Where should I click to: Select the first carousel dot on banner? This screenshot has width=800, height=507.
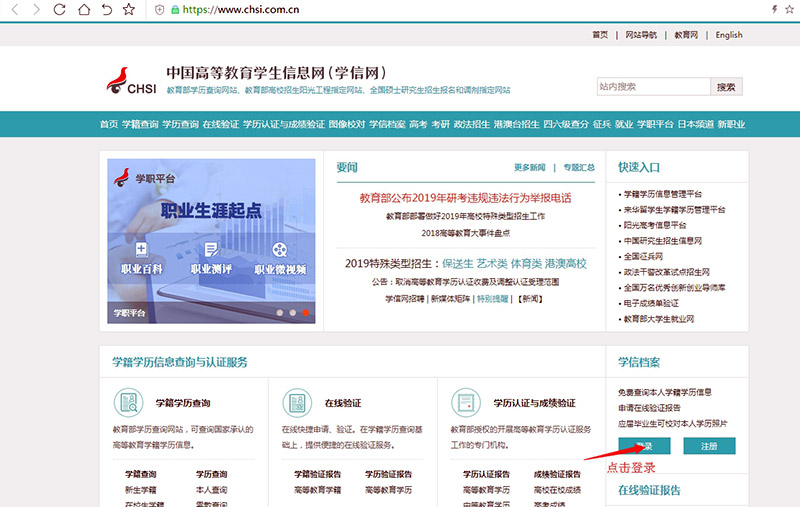(x=280, y=313)
